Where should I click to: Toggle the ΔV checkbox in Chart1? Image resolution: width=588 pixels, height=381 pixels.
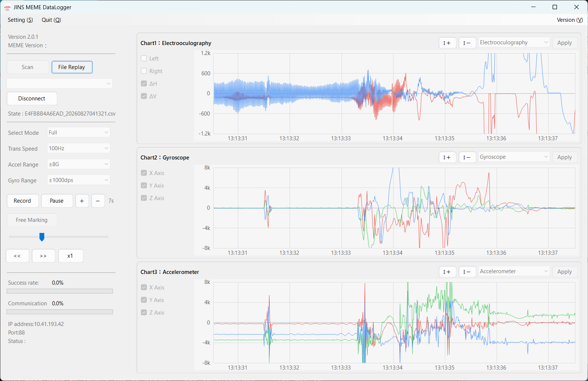coord(144,96)
